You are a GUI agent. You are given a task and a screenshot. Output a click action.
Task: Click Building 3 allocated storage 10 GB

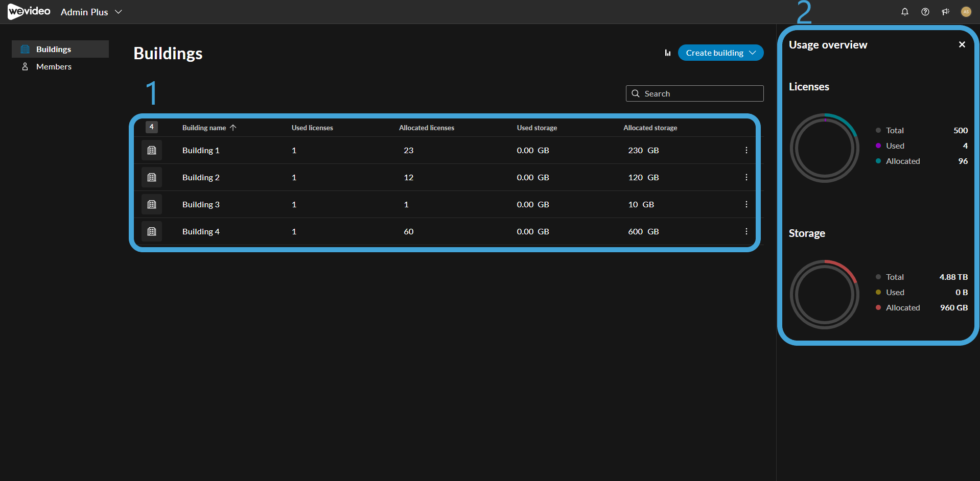[641, 204]
